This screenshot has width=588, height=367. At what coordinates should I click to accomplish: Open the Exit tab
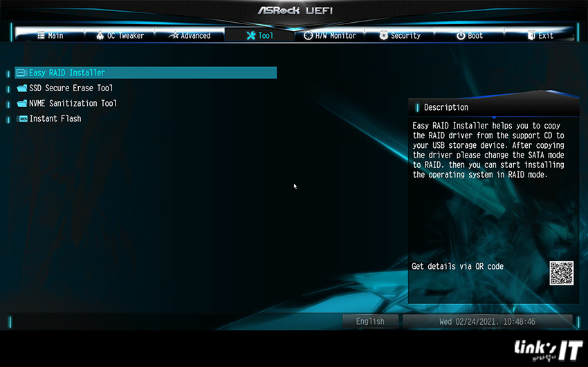540,35
